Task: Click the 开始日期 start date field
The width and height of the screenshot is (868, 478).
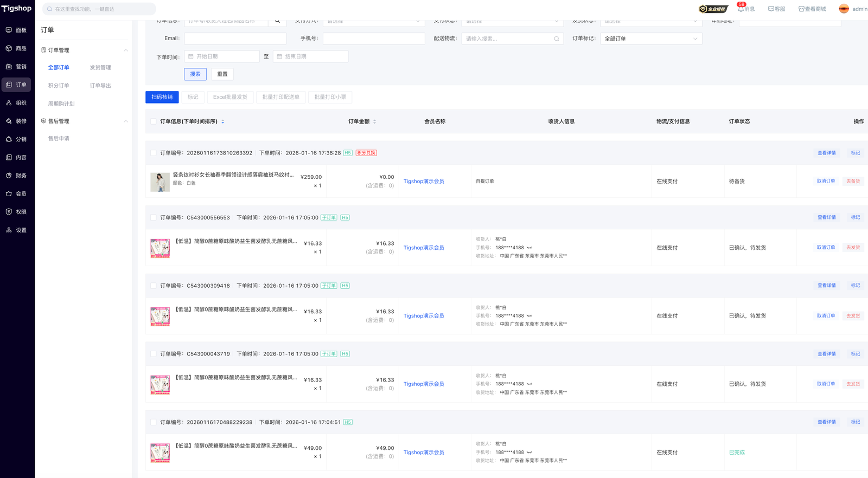Action: pos(222,56)
